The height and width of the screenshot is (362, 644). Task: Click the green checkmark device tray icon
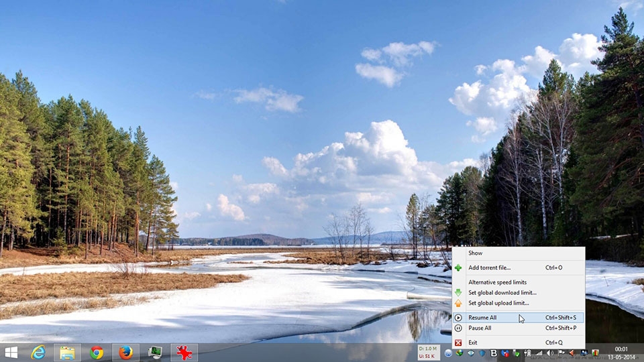(x=517, y=353)
